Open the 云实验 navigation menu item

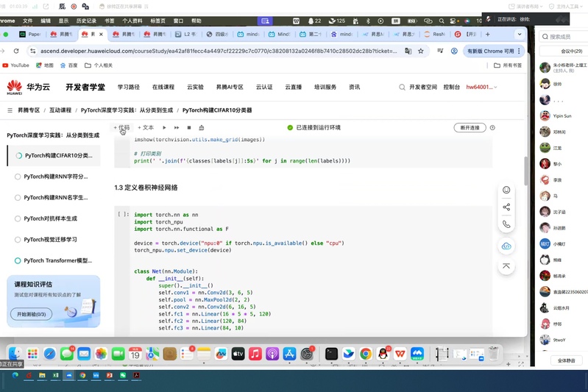[x=195, y=87]
